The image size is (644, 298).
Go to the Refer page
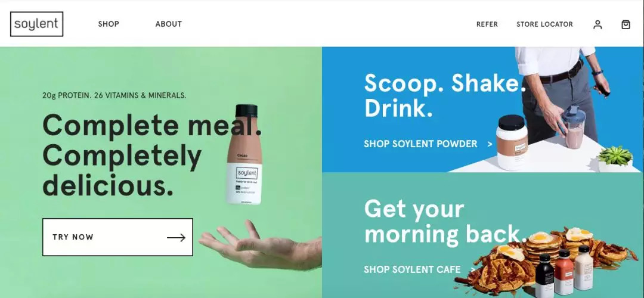487,24
